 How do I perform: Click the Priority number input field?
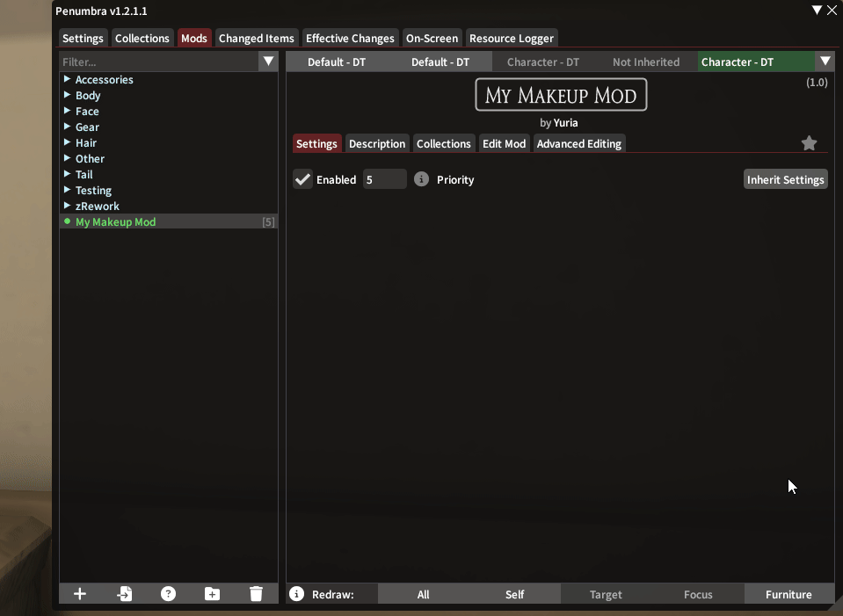(384, 179)
